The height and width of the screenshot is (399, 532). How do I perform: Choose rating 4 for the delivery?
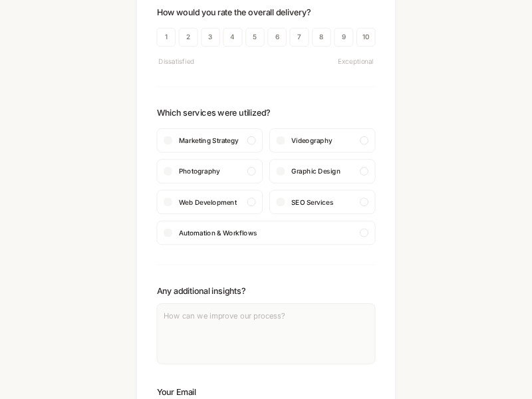[233, 37]
